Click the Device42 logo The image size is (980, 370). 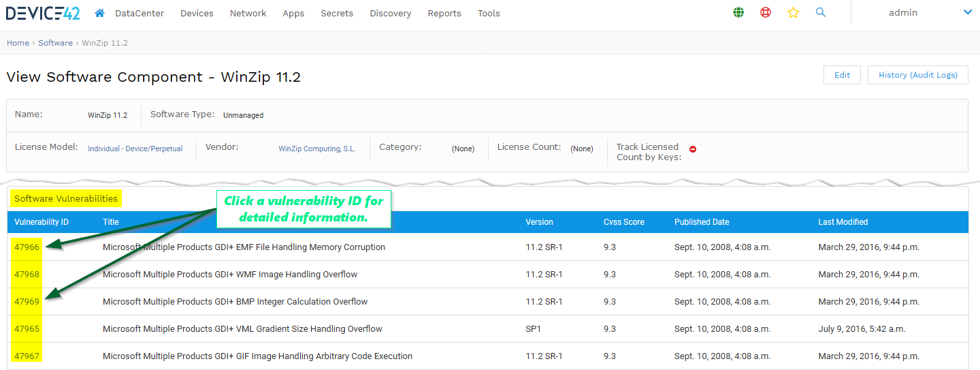pos(44,13)
